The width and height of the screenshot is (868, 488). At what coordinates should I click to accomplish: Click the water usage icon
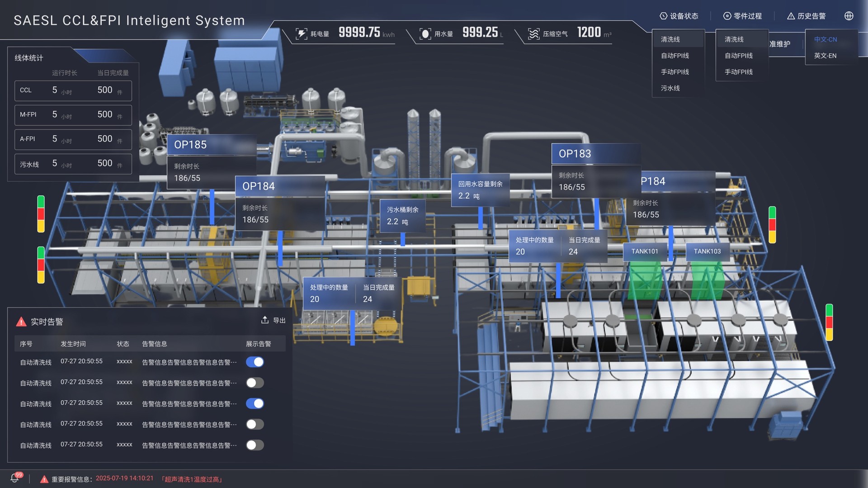(x=425, y=34)
